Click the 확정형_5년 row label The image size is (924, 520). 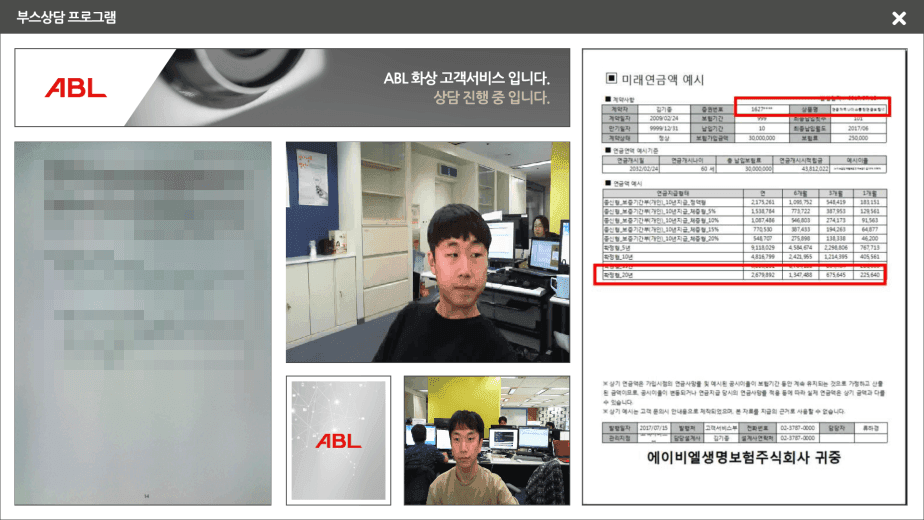pyautogui.click(x=617, y=248)
